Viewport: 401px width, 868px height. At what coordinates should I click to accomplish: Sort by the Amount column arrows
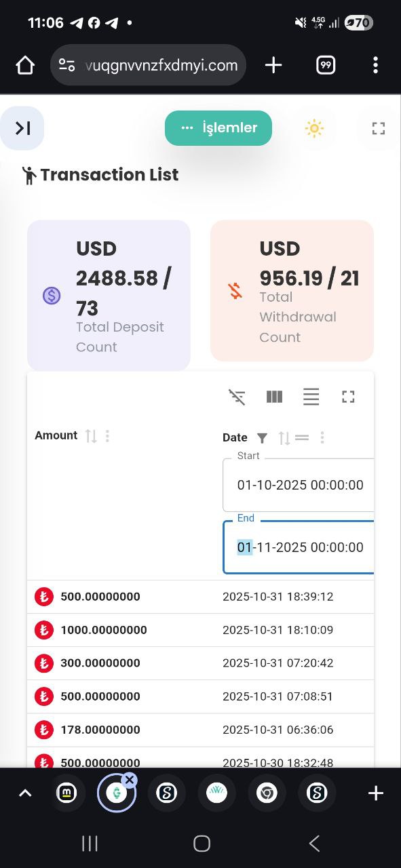coord(91,436)
